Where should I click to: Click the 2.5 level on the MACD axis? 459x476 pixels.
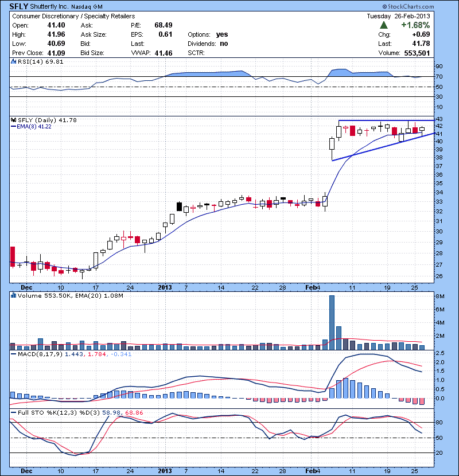coord(440,353)
